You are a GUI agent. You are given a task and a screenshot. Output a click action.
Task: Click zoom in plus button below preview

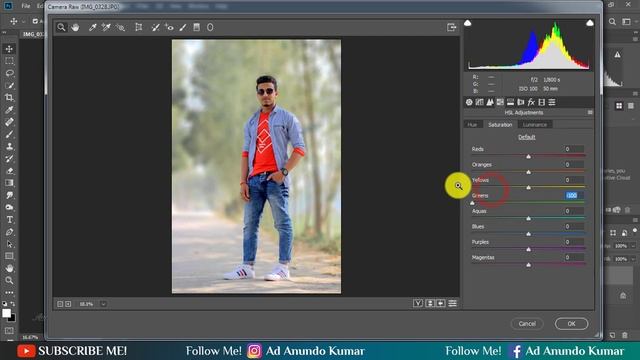68,304
